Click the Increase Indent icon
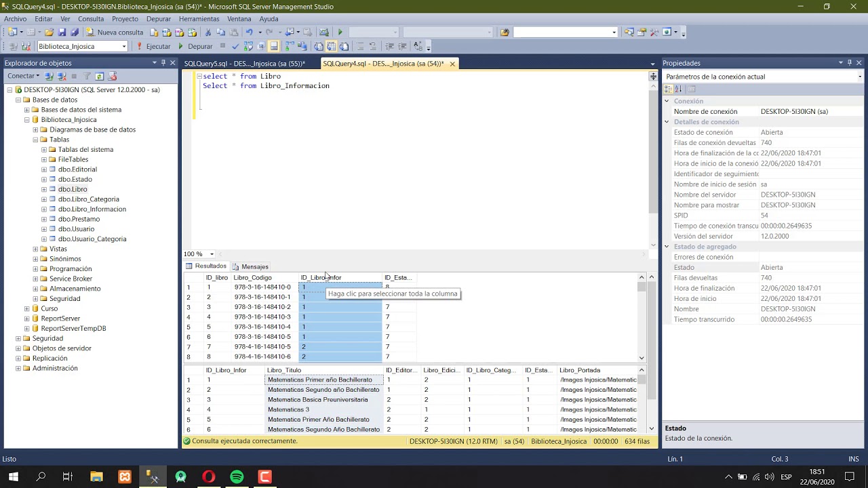Viewport: 868px width, 488px height. tap(403, 46)
